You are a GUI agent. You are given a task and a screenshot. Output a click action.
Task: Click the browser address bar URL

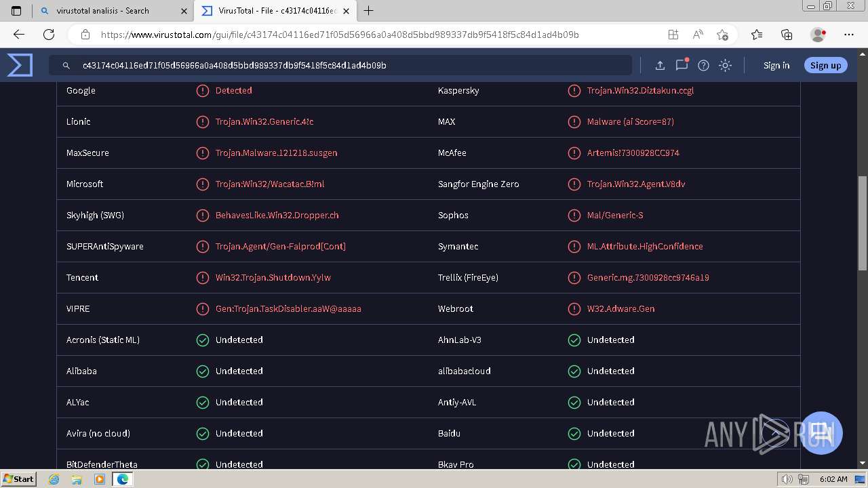pyautogui.click(x=340, y=35)
